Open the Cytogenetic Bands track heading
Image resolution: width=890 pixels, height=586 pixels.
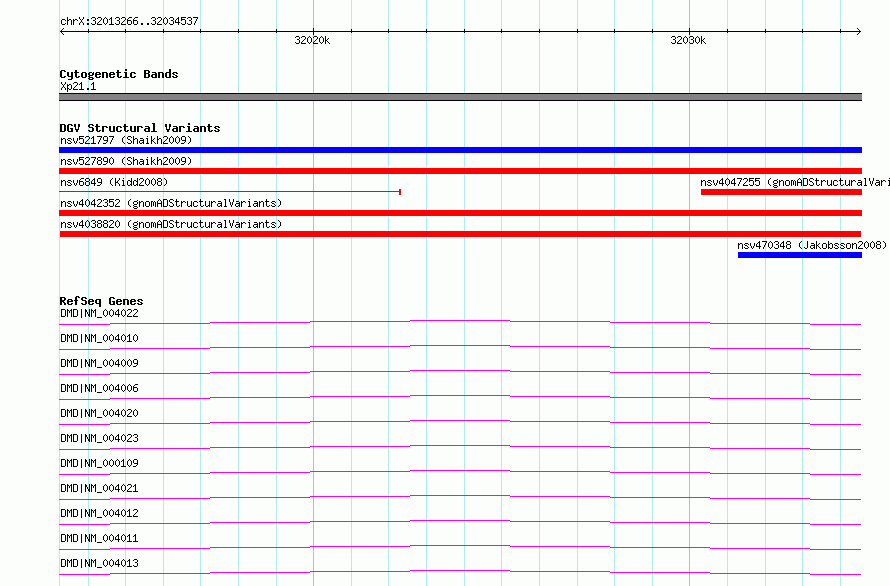click(119, 74)
